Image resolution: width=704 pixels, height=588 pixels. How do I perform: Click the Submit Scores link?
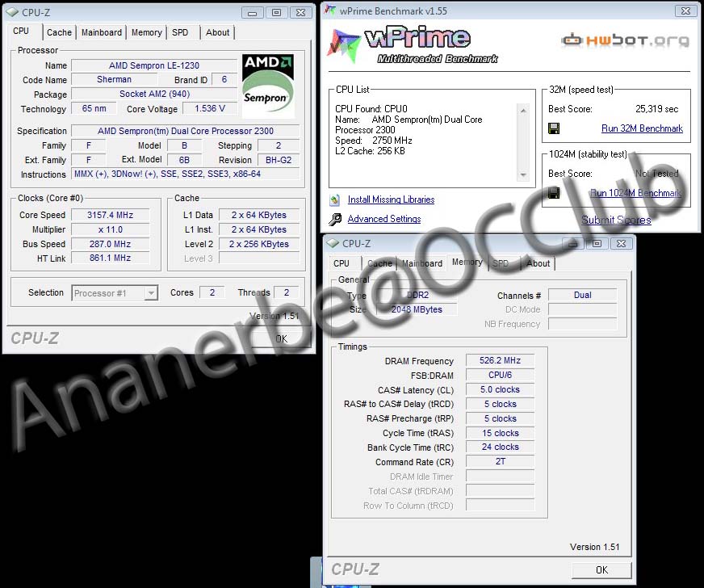[616, 220]
